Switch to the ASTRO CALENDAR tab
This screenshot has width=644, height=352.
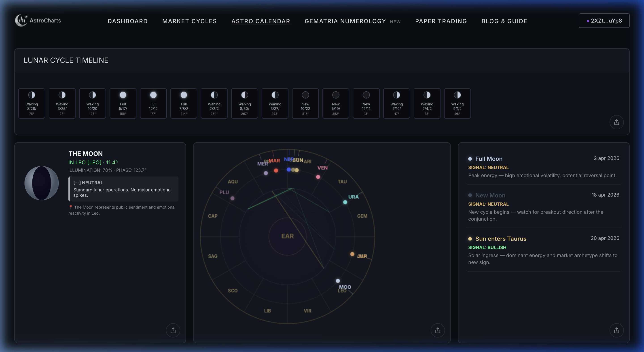(261, 21)
